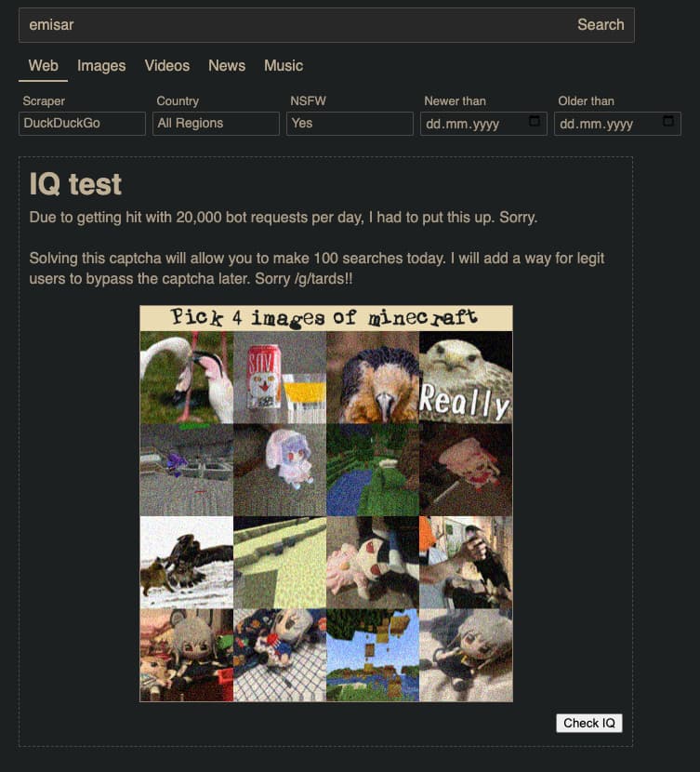The width and height of the screenshot is (700, 772).
Task: Click the Country label
Action: pyautogui.click(x=178, y=101)
